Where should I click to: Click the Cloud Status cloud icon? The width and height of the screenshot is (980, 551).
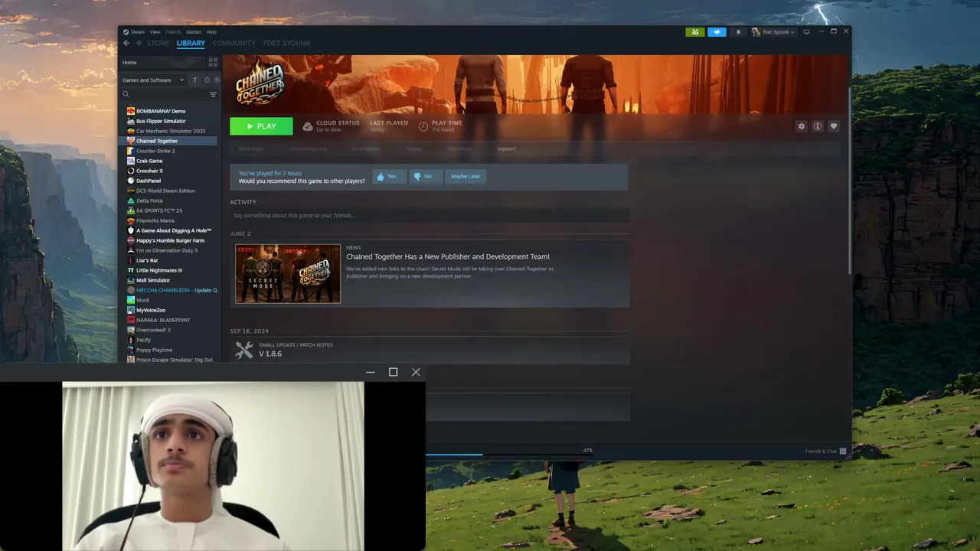tap(308, 126)
